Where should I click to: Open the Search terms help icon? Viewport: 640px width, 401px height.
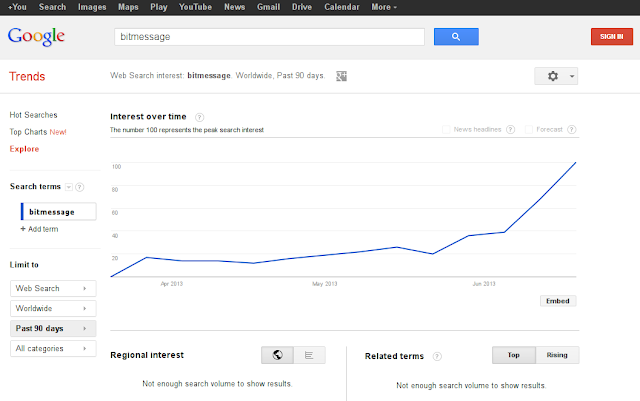pyautogui.click(x=80, y=187)
